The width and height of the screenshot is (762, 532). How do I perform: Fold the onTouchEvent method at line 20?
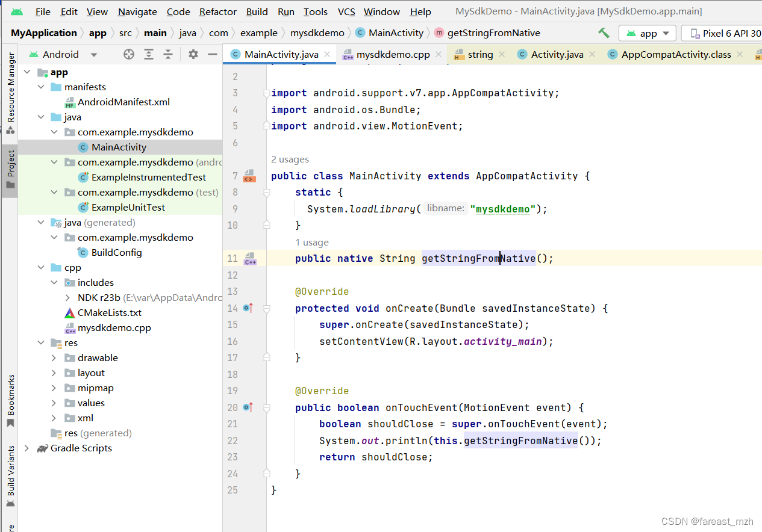click(x=266, y=407)
